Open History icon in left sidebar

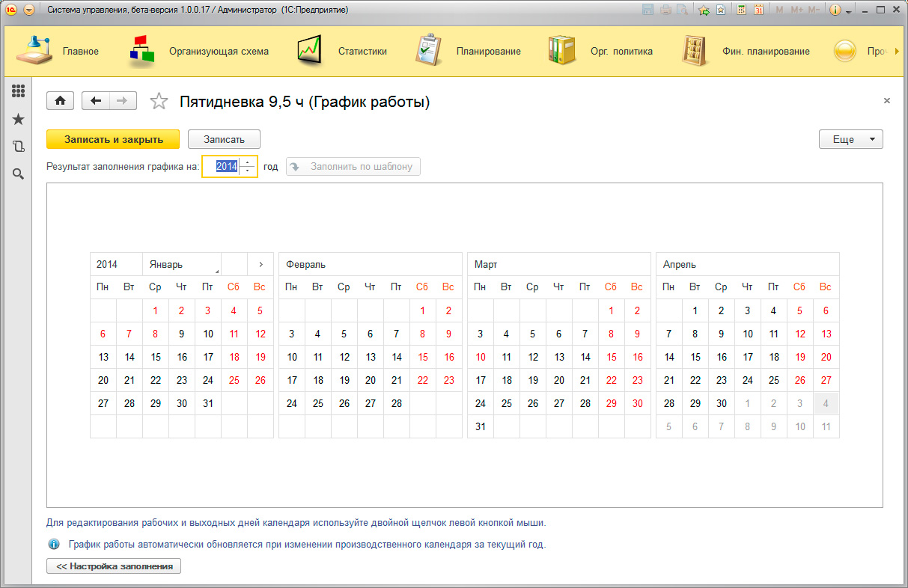click(x=19, y=147)
